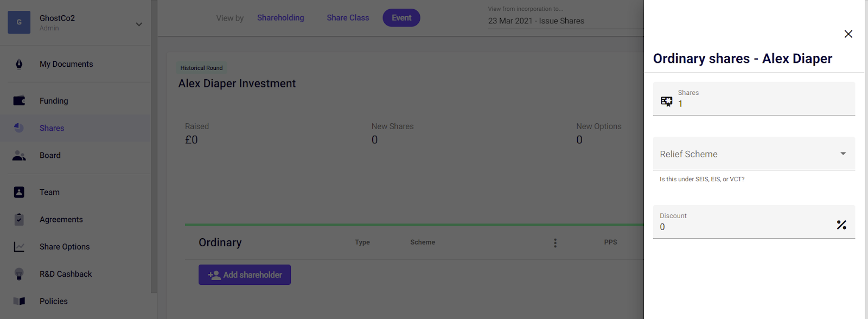Click the Discount percentage input field
The height and width of the screenshot is (319, 868).
[x=743, y=227]
